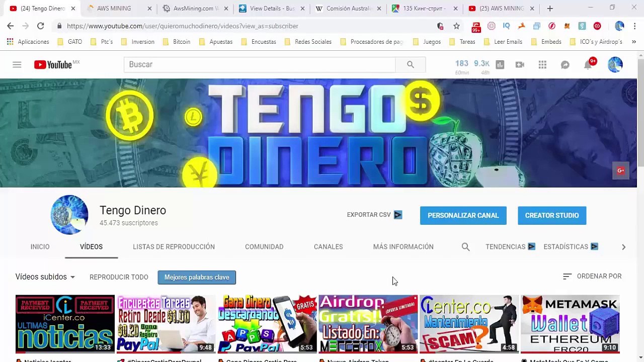The height and width of the screenshot is (362, 644).
Task: Bookmark this page with the star icon
Action: pyautogui.click(x=456, y=26)
